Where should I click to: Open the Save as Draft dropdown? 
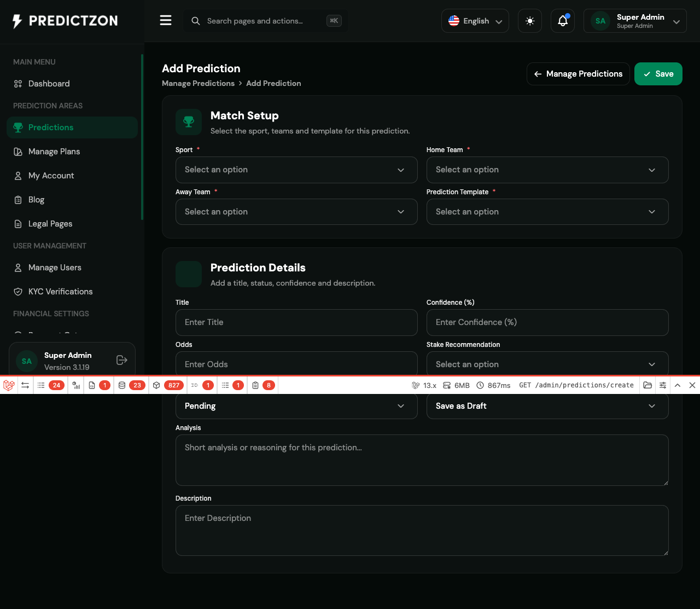[x=547, y=406]
